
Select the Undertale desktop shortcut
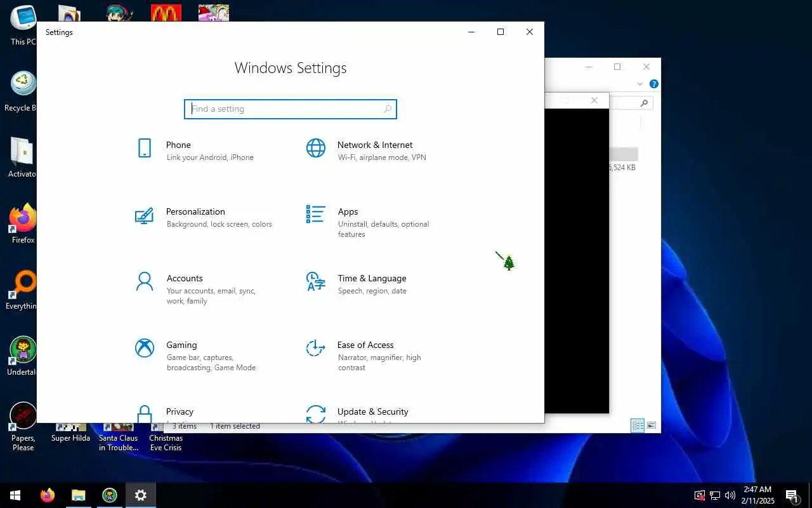[22, 356]
